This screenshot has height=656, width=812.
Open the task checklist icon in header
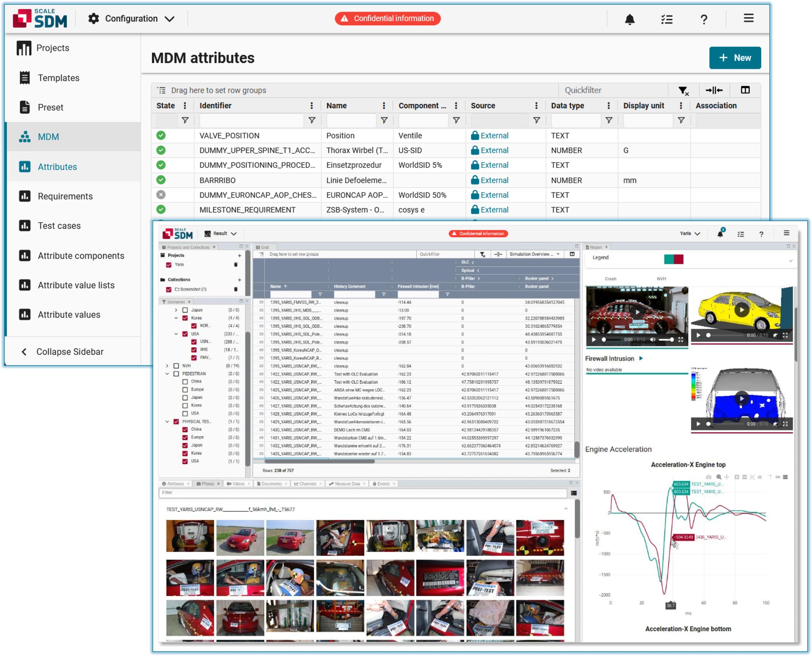click(666, 19)
